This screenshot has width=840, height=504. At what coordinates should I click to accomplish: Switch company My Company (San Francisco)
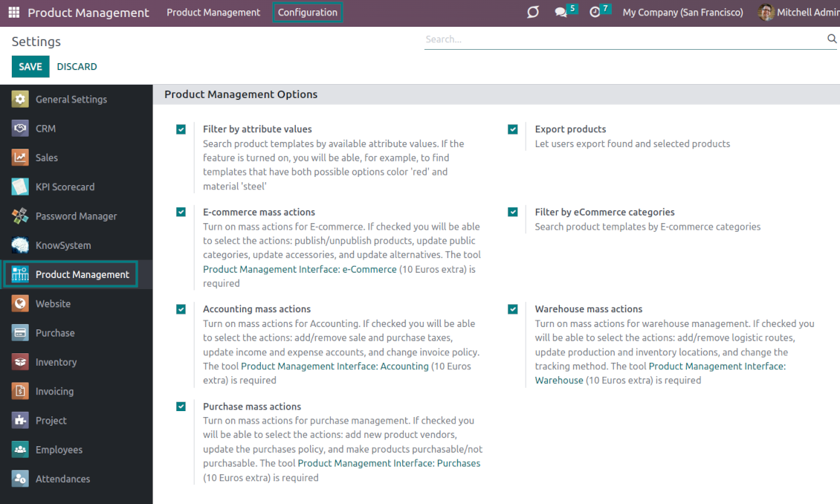(x=682, y=13)
